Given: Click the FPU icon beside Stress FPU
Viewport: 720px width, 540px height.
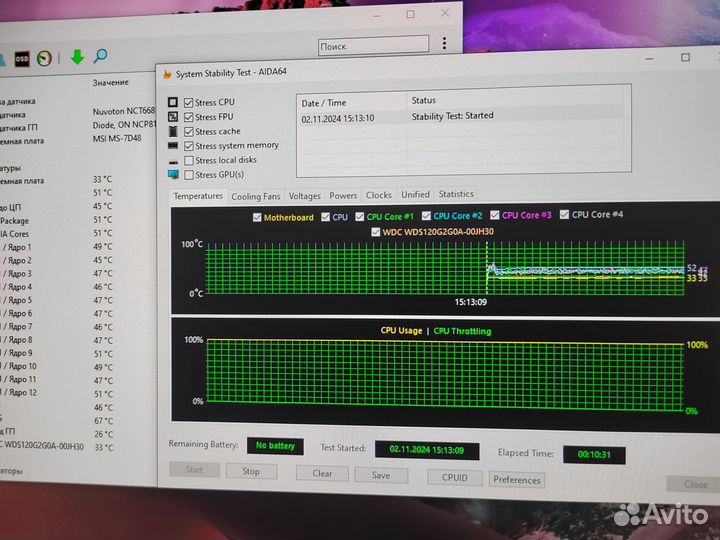Looking at the screenshot, I should tap(173, 117).
